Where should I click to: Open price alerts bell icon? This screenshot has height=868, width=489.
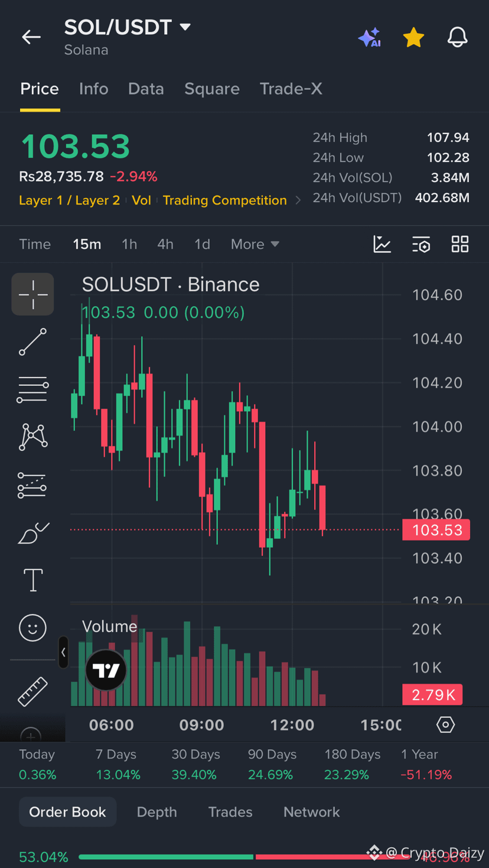click(x=457, y=37)
